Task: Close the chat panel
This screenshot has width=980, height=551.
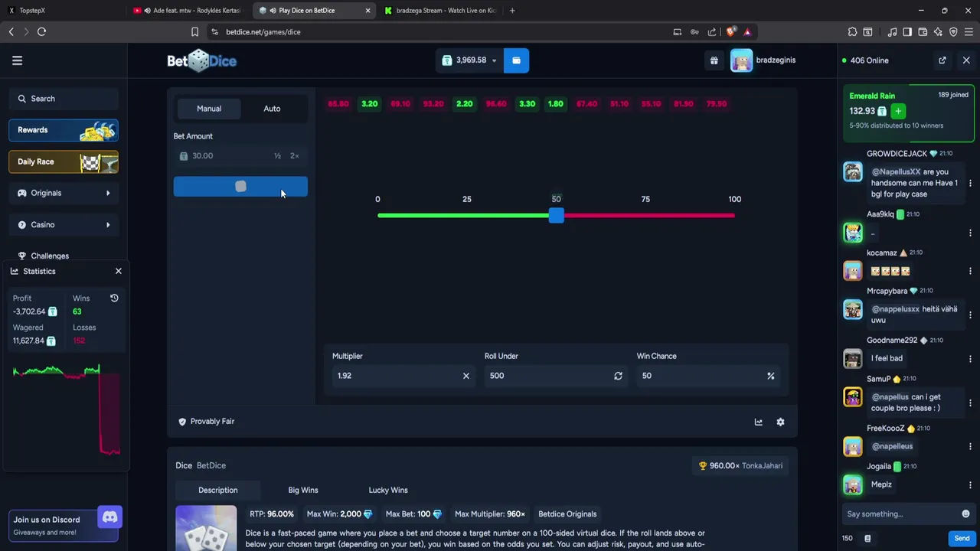Action: point(966,60)
